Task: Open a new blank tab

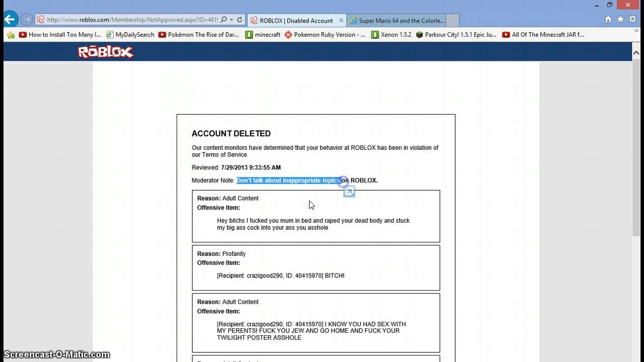Action: [x=452, y=21]
